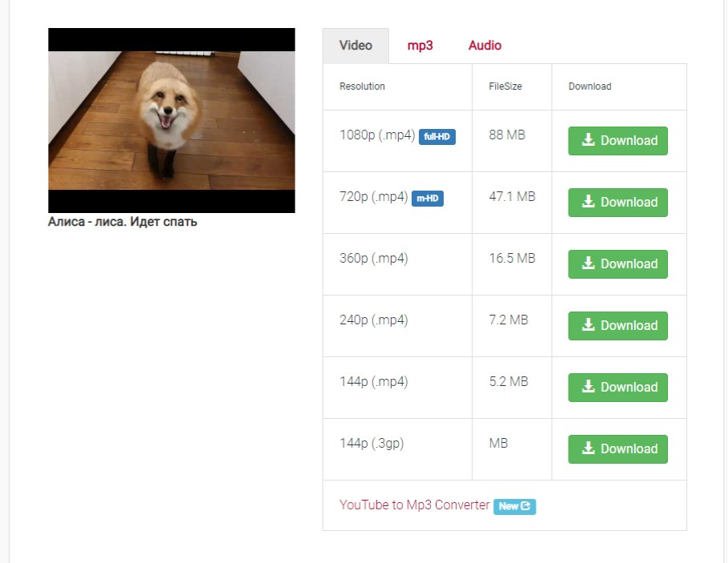This screenshot has width=728, height=563.
Task: Download the 144p 3gp video
Action: [x=618, y=449]
